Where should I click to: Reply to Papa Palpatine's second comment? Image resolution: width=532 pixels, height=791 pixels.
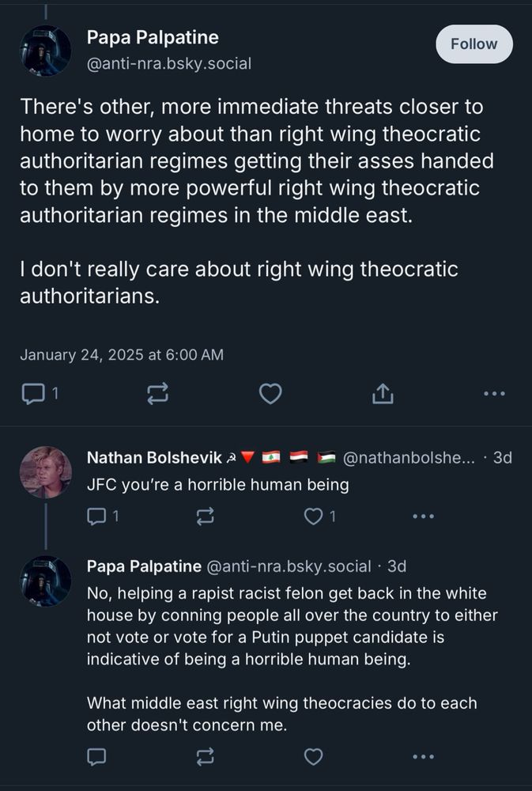click(x=96, y=756)
